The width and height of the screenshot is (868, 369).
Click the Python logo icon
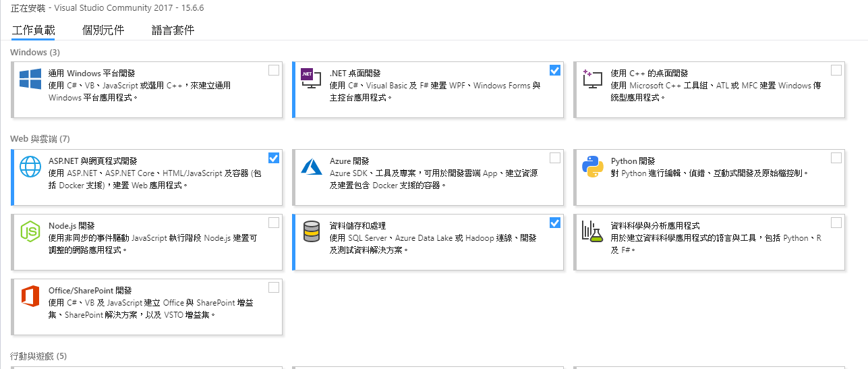click(x=592, y=167)
